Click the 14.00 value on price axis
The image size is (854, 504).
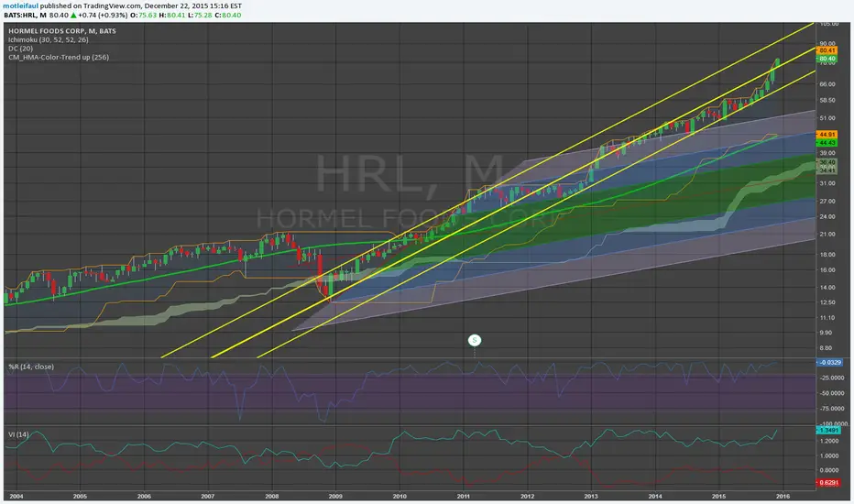click(x=827, y=287)
